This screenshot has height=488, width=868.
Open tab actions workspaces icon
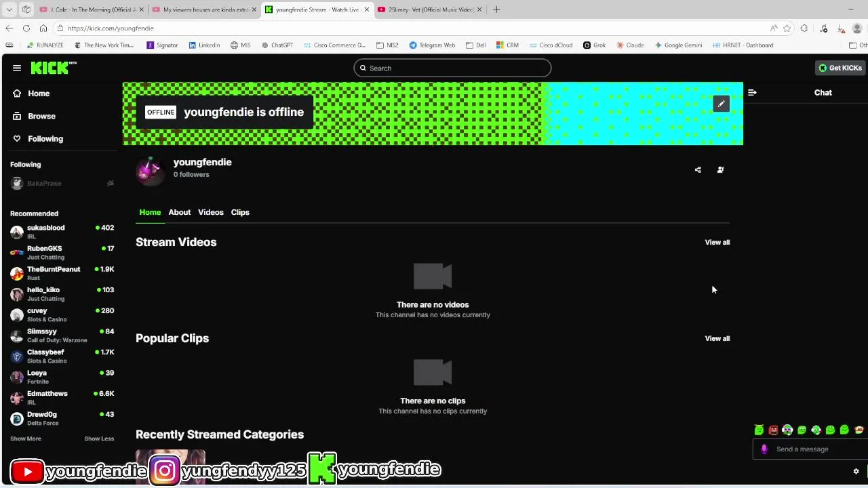(26, 9)
